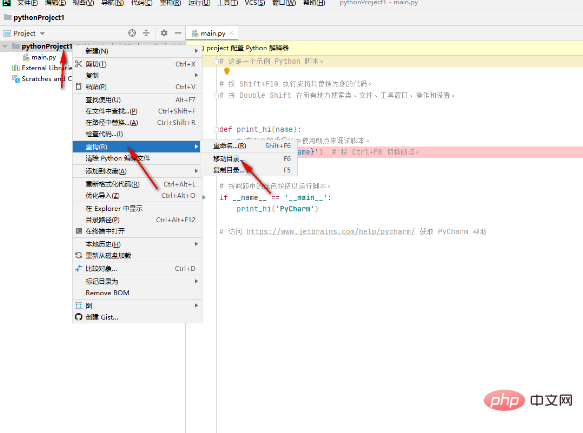Open the jetbrains.com help link in the editor

pos(330,232)
